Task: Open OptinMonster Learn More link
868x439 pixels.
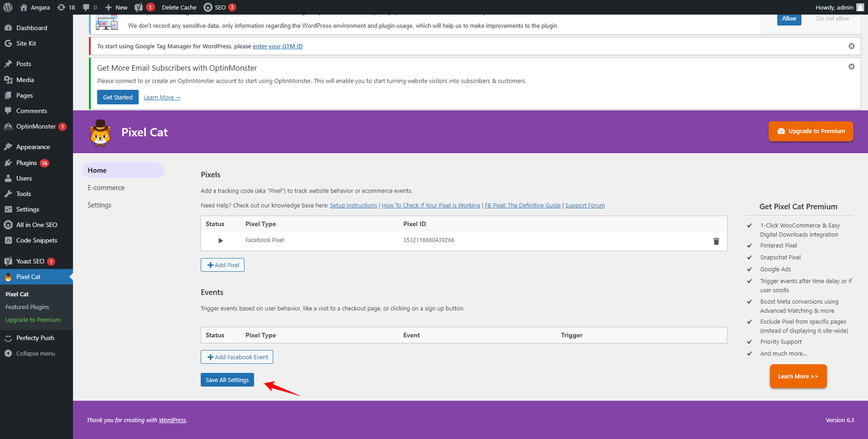Action: click(x=162, y=98)
